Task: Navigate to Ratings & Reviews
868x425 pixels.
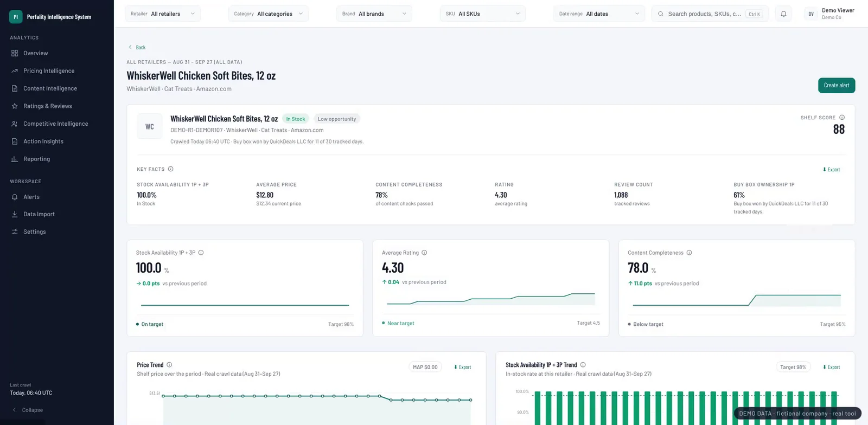Action: (57, 106)
